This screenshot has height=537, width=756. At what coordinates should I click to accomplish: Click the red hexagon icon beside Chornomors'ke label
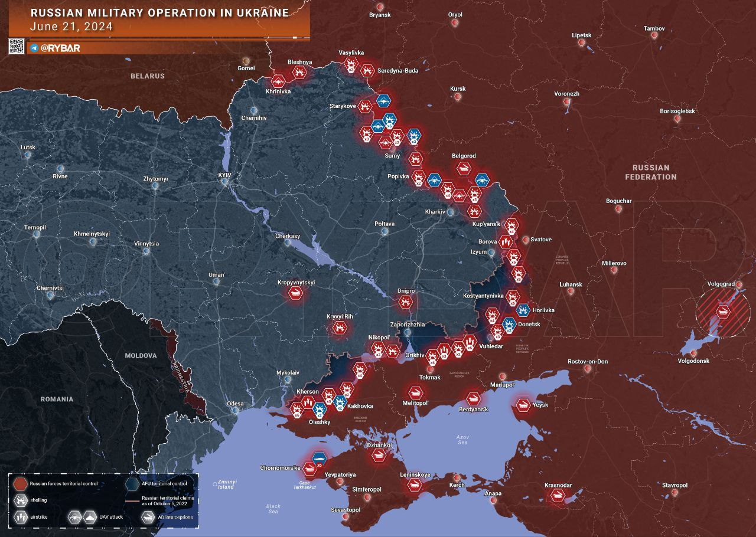(309, 470)
